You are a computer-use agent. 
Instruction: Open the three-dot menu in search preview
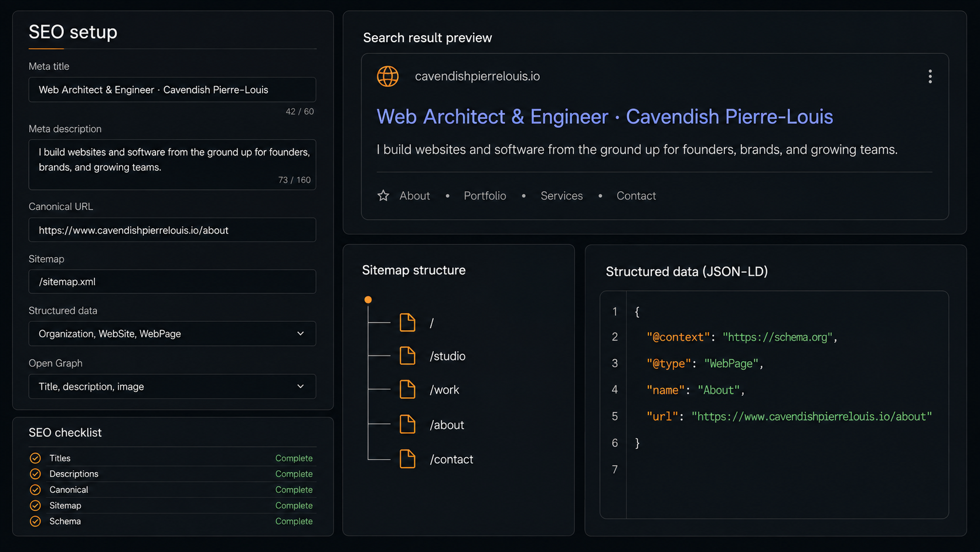[930, 76]
